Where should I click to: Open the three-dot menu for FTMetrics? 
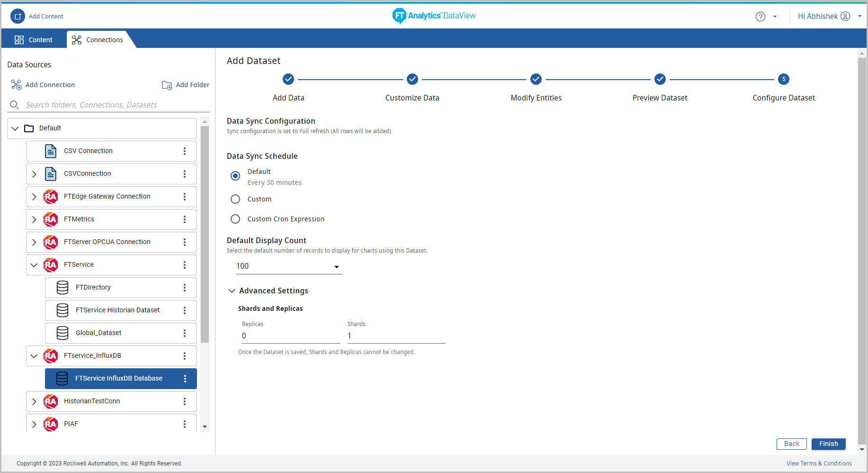point(185,219)
